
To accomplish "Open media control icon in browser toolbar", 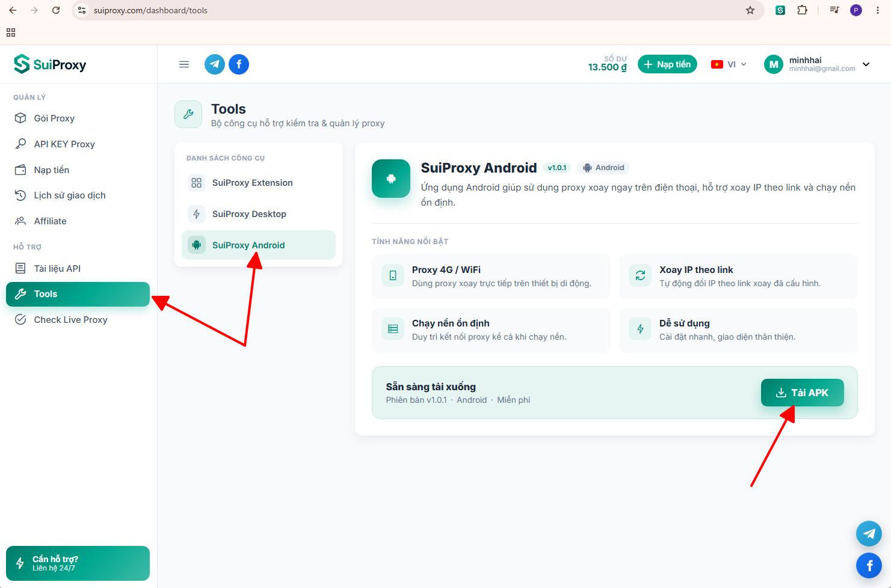I will pyautogui.click(x=834, y=10).
